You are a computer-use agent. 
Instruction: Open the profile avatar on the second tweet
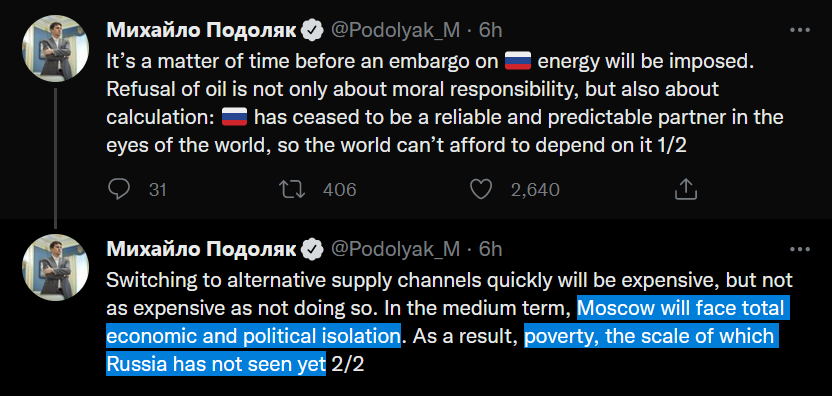pos(55,266)
